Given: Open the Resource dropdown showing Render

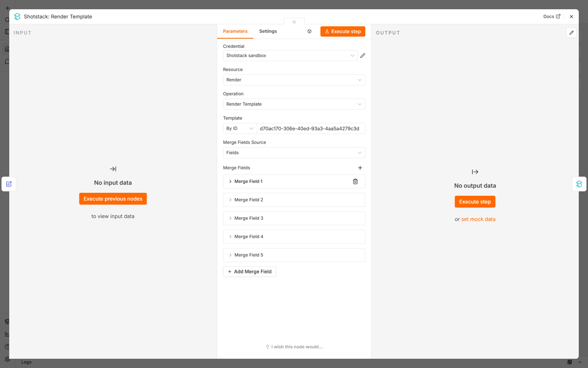Looking at the screenshot, I should click(x=294, y=80).
